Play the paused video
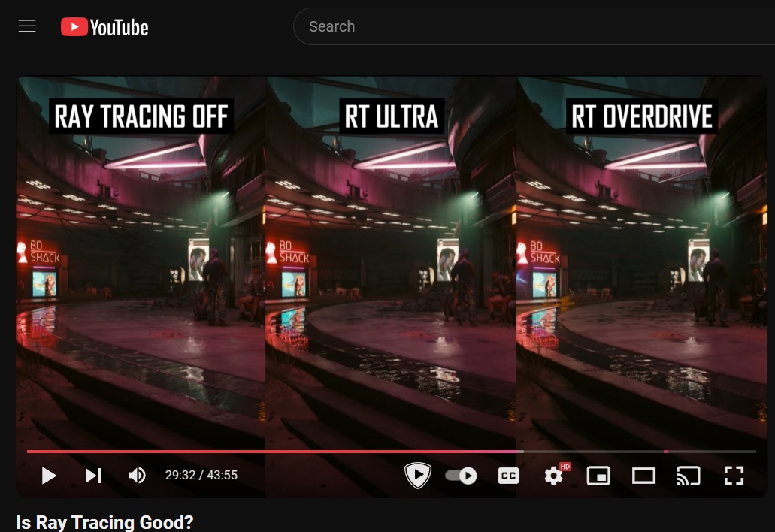 [48, 475]
